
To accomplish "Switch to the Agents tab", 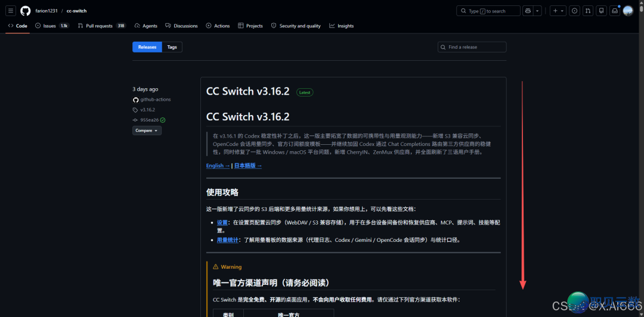I will (x=146, y=26).
